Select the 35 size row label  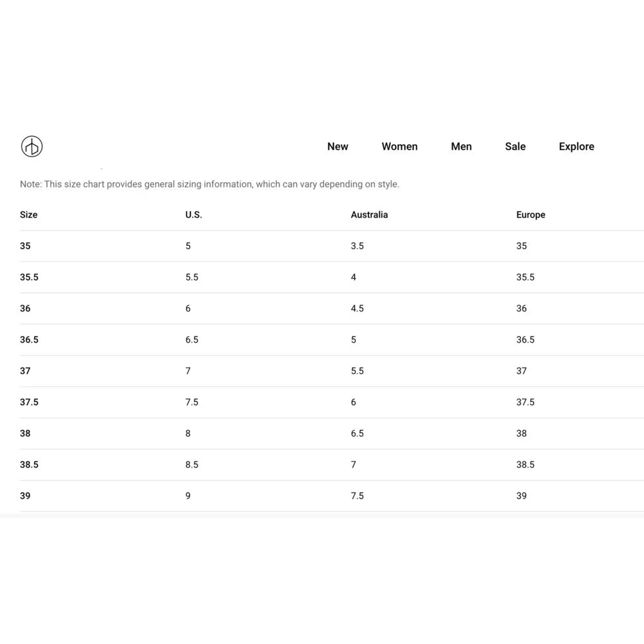coord(25,246)
